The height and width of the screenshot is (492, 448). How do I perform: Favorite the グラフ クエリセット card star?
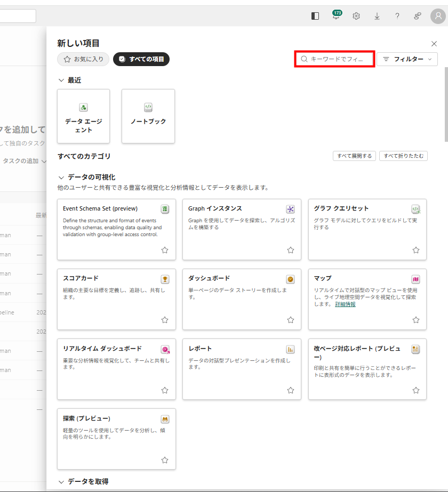[416, 250]
